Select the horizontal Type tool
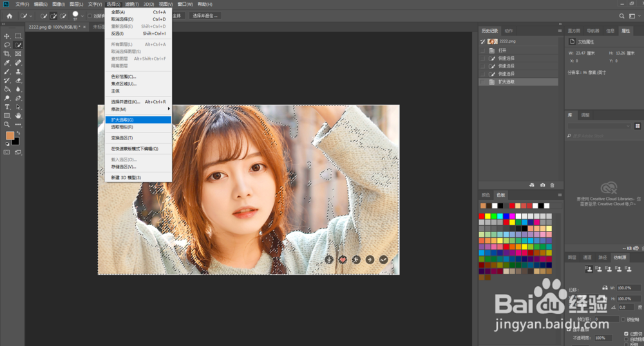The height and width of the screenshot is (346, 644). pyautogui.click(x=7, y=107)
